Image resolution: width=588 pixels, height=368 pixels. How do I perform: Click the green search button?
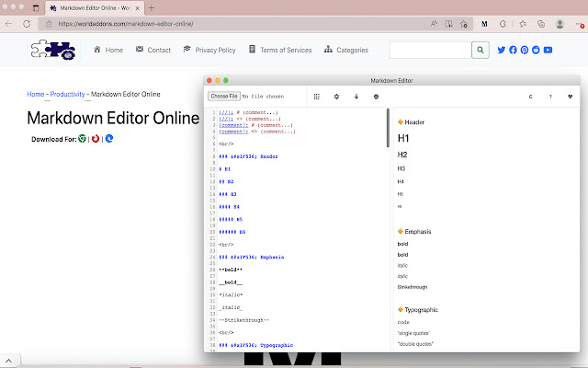[480, 50]
